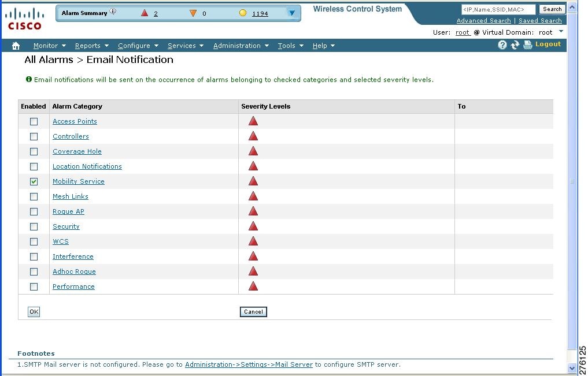Open the Services menu

[186, 46]
